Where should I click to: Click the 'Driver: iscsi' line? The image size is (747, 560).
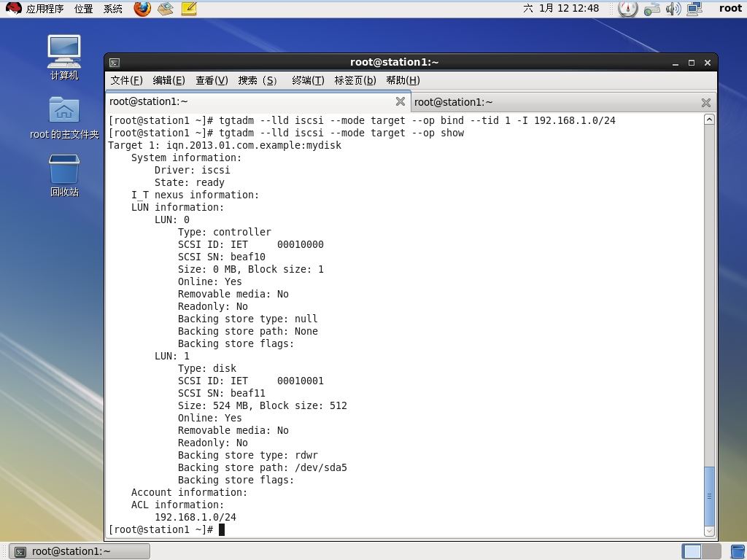click(193, 170)
